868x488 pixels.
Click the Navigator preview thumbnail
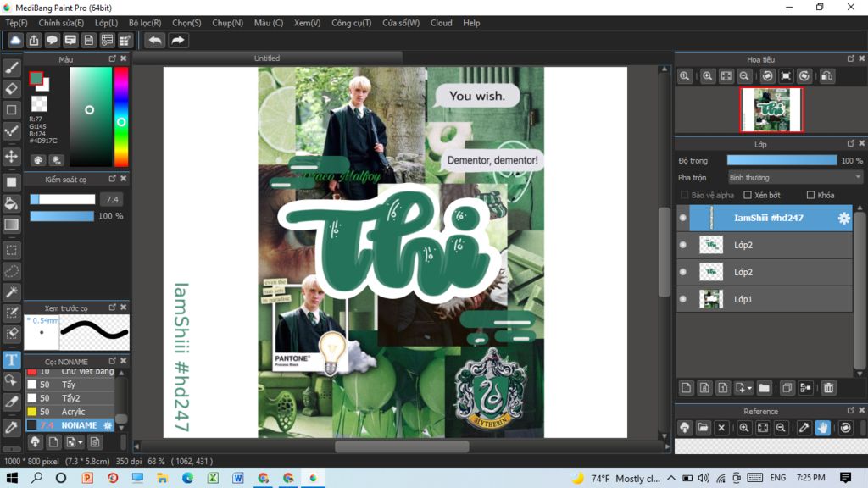click(771, 109)
